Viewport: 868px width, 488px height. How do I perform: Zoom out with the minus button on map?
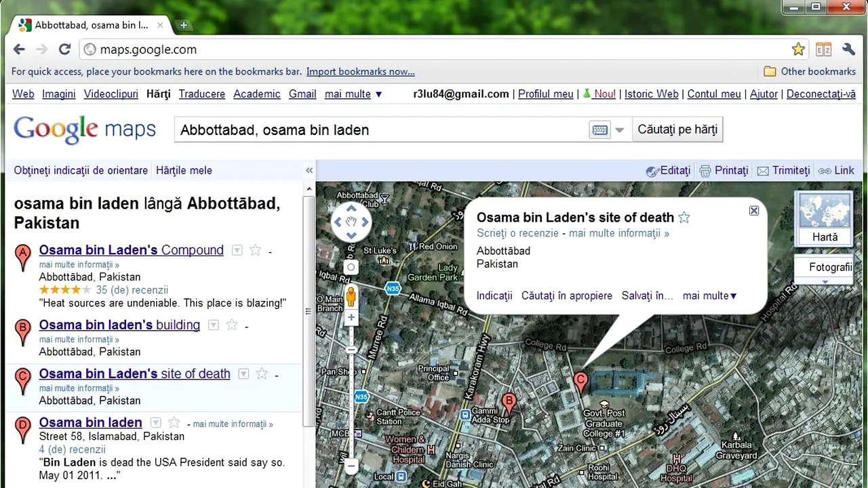click(x=351, y=466)
